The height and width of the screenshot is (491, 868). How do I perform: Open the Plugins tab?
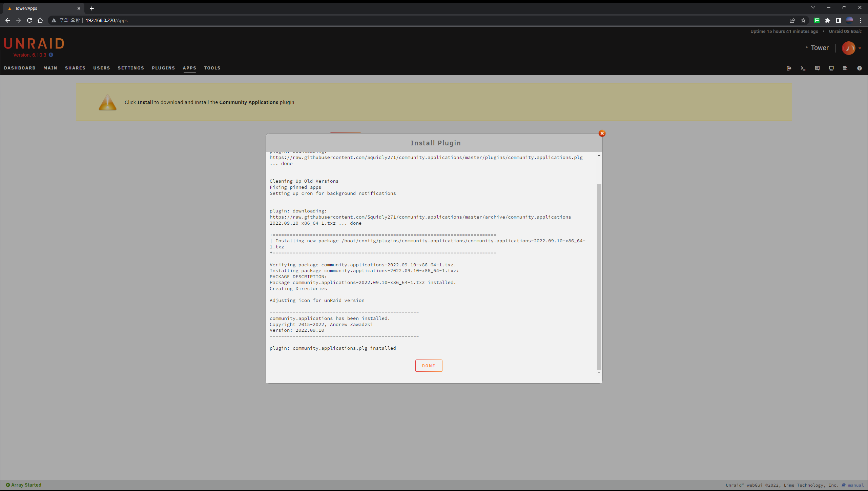point(163,68)
